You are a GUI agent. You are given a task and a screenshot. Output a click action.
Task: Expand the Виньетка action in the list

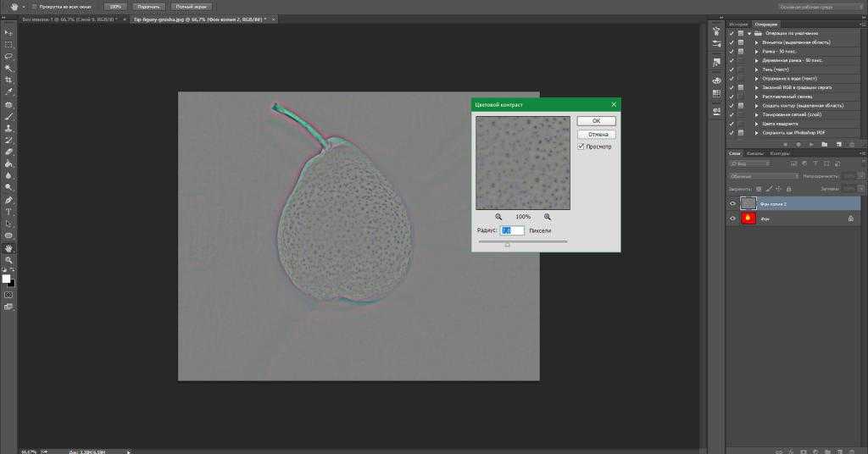click(756, 42)
